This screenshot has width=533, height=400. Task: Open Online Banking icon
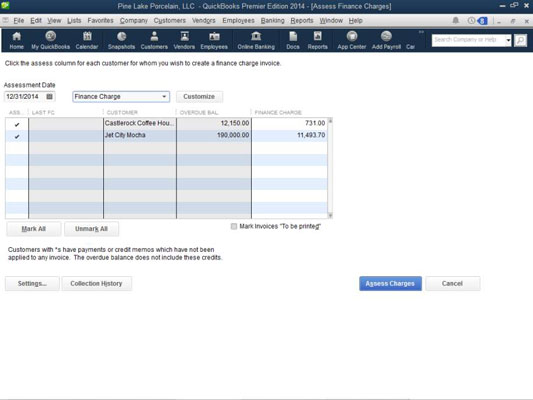(256, 40)
